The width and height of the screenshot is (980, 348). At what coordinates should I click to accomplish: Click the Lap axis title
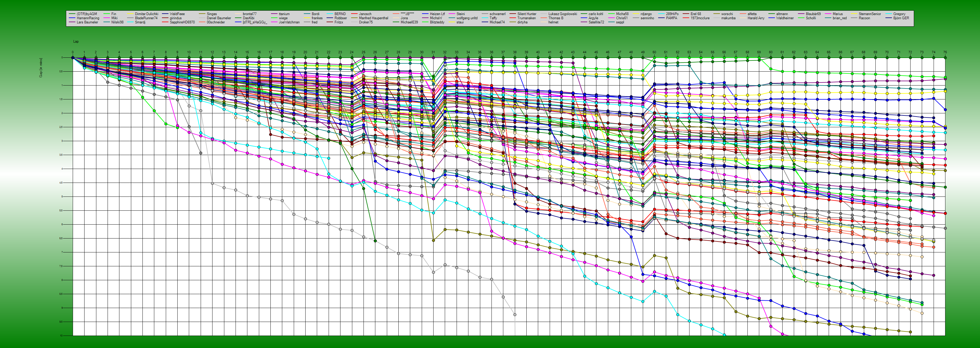76,41
